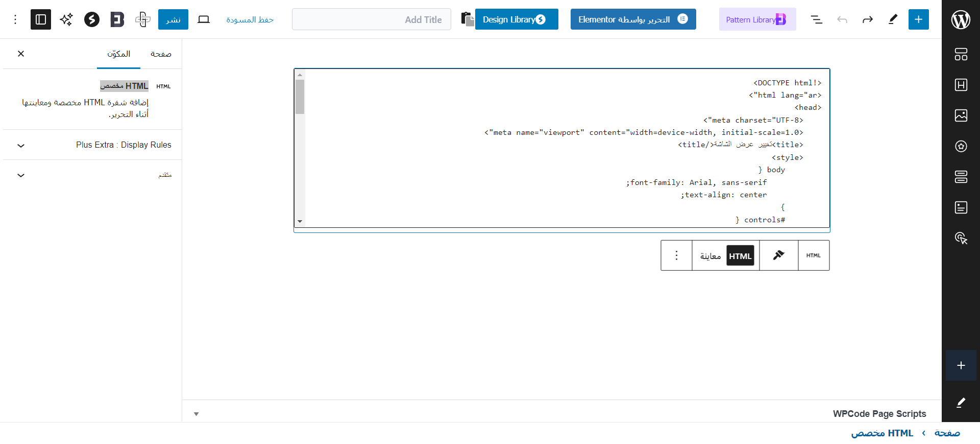Expand the Plus Extra : Display Rules panel
The width and height of the screenshot is (980, 444).
pyautogui.click(x=92, y=145)
